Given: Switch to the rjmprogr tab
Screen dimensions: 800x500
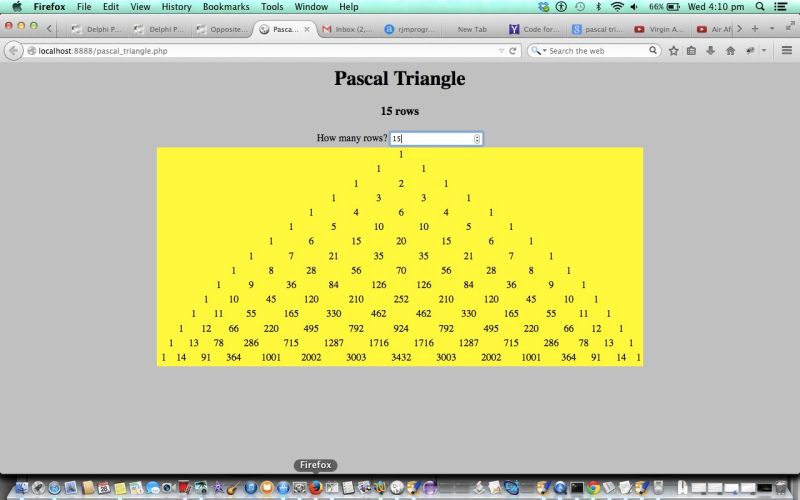Looking at the screenshot, I should coord(411,30).
